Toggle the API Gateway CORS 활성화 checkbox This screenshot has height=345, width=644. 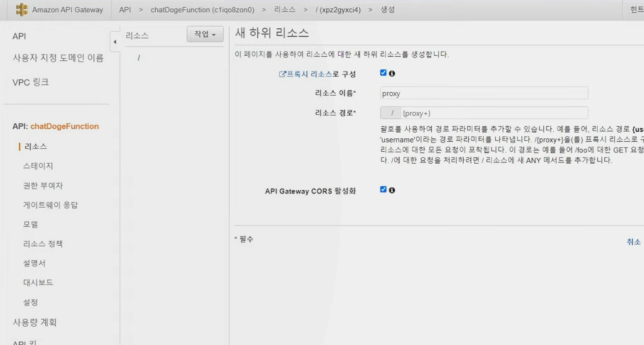coord(383,189)
